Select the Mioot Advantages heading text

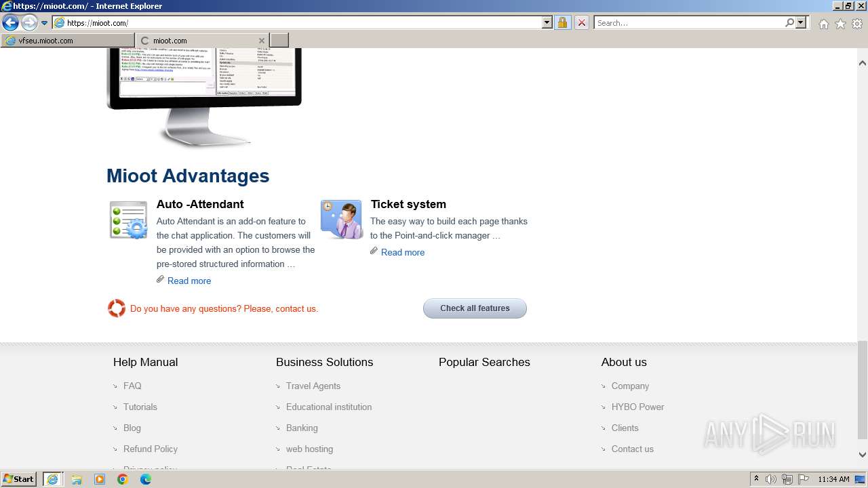[x=188, y=176]
